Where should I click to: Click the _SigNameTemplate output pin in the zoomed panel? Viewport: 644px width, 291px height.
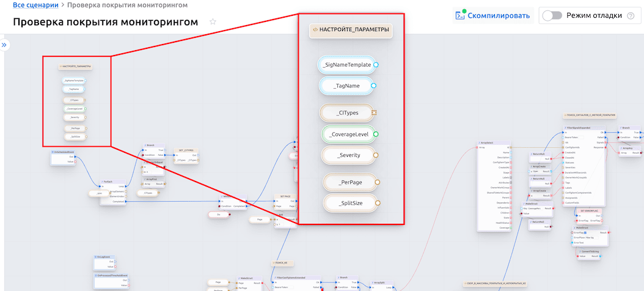[x=376, y=65]
